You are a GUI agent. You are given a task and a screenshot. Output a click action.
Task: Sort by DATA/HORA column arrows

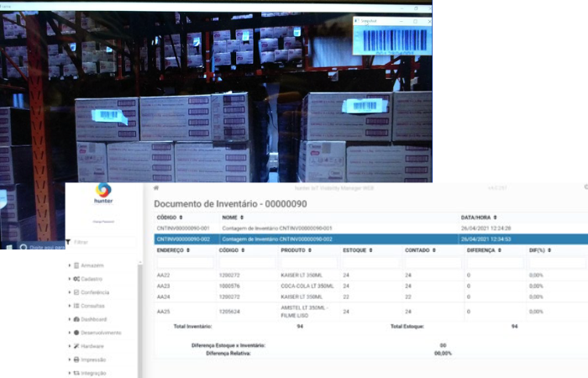click(495, 218)
